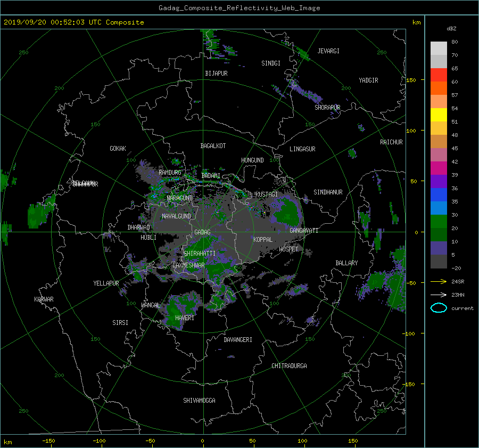Image resolution: width=479 pixels, height=448 pixels.
Task: Click the SHIVAMOGGA city label
Action: click(x=199, y=401)
